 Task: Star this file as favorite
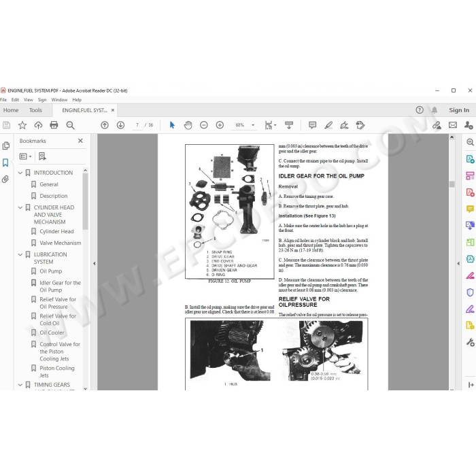coord(22,125)
